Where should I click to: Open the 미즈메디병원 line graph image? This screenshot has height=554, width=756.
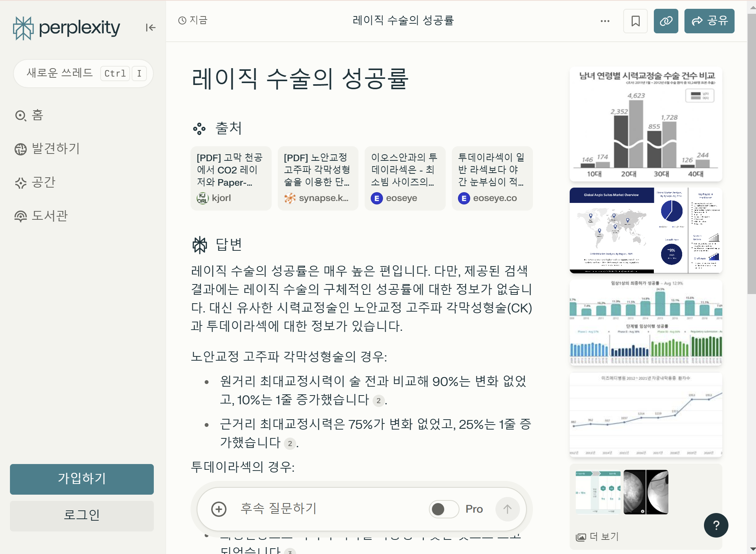(646, 415)
